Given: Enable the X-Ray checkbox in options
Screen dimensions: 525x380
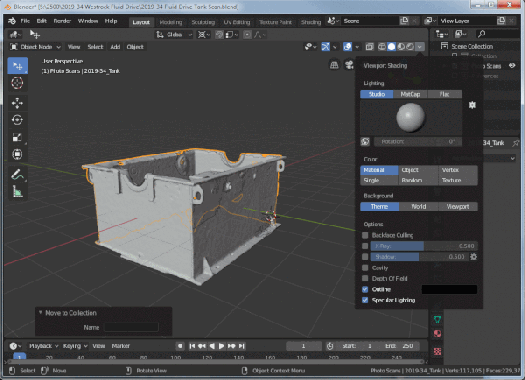Looking at the screenshot, I should coord(365,246).
